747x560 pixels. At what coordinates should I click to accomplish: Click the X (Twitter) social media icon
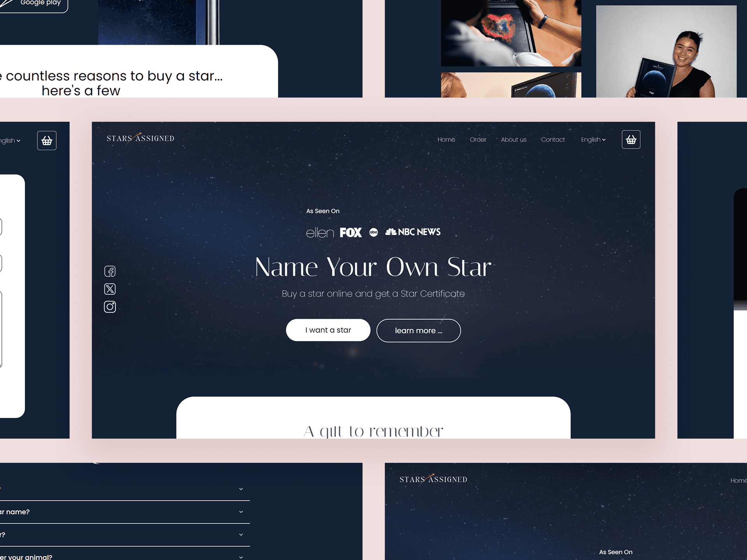110,289
